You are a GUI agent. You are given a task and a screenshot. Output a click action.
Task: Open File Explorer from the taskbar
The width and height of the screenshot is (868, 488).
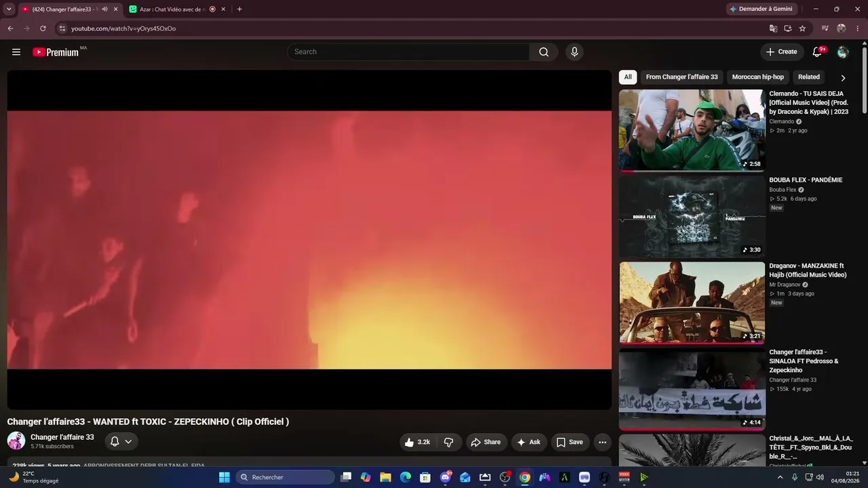(x=385, y=477)
